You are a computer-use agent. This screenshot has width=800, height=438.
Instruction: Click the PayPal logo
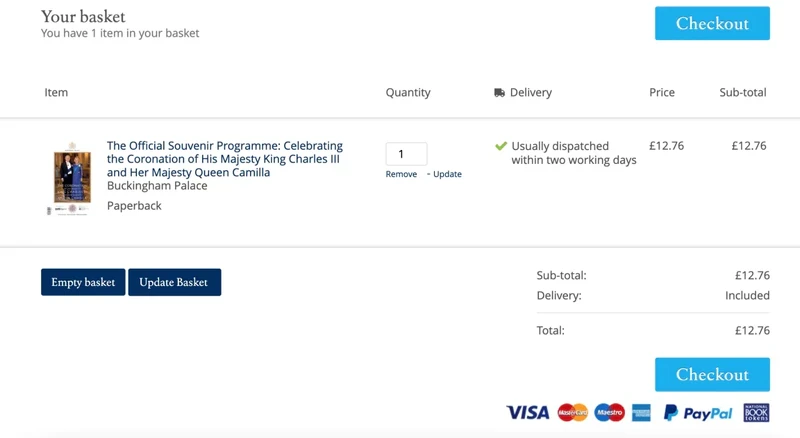coord(697,413)
